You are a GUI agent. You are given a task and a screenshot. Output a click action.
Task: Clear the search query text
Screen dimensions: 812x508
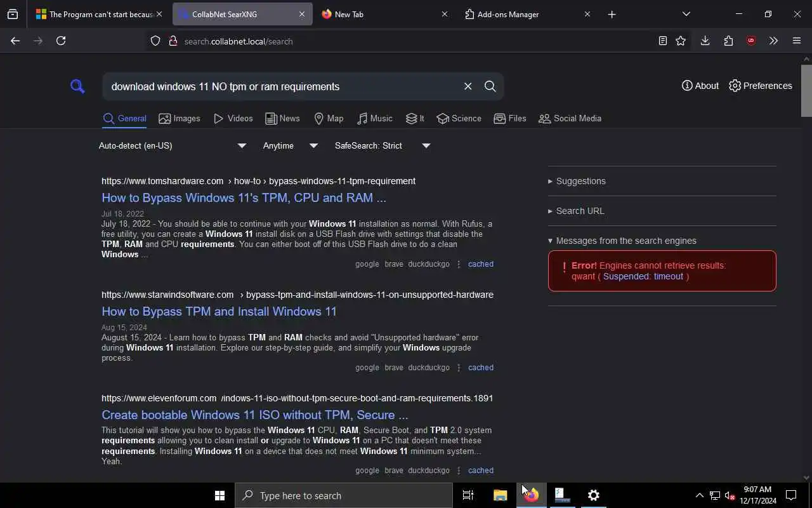tap(468, 86)
